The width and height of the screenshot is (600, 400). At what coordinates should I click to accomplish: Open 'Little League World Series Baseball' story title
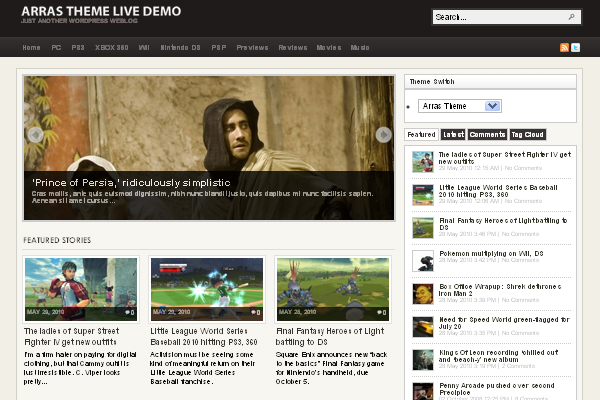[x=204, y=336]
